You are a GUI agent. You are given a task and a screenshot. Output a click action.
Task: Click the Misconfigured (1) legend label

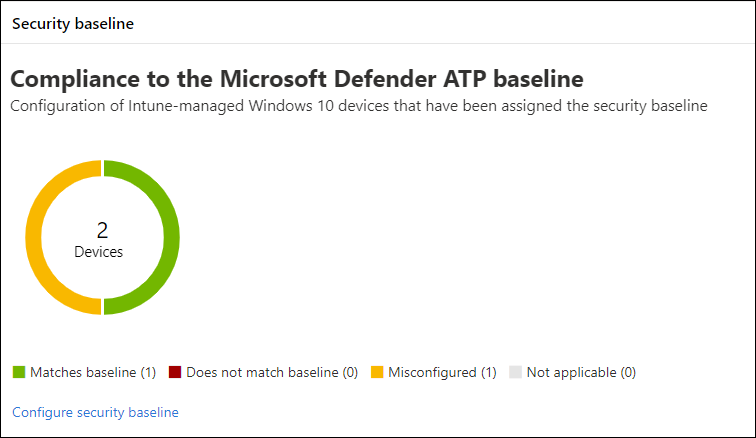point(443,373)
